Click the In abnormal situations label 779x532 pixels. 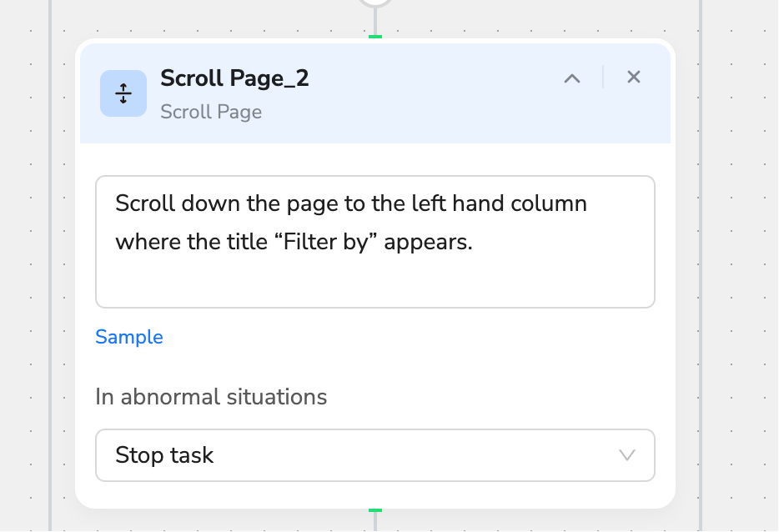[211, 397]
